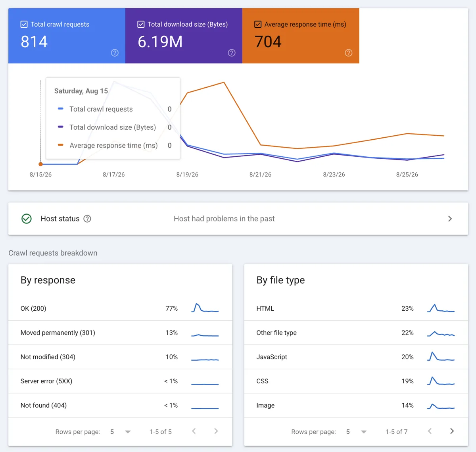Click the CSS sparkline chart
476x452 pixels.
pos(441,381)
